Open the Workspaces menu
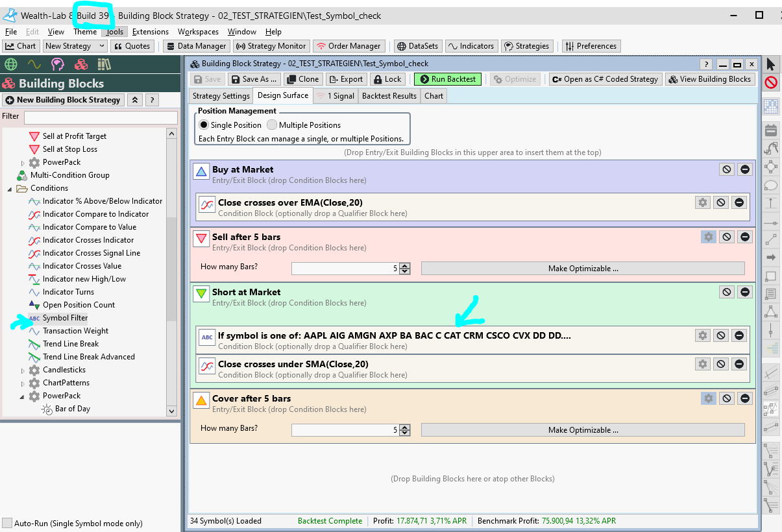 198,31
